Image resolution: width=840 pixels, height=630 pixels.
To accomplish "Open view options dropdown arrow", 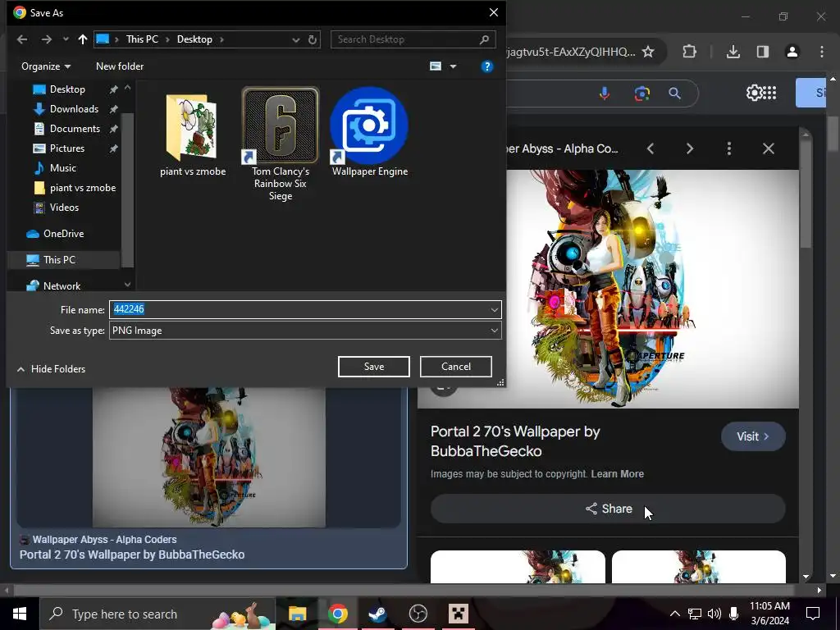I will tap(453, 66).
